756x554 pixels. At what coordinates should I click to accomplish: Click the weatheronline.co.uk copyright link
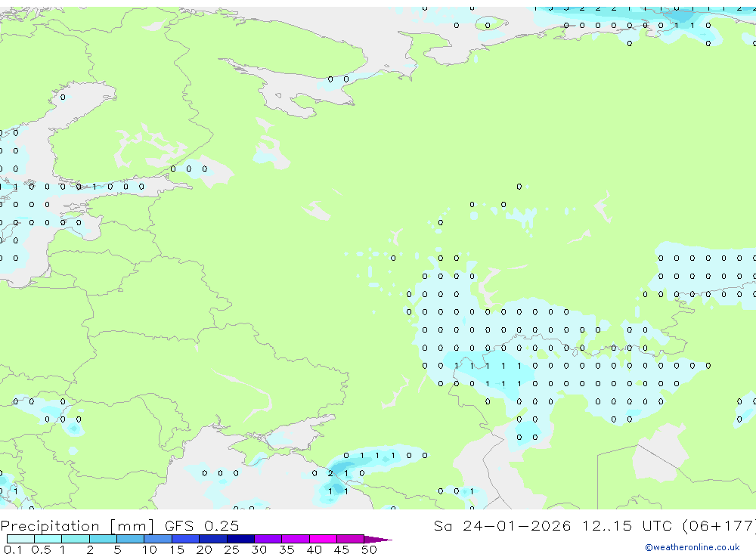pyautogui.click(x=692, y=547)
